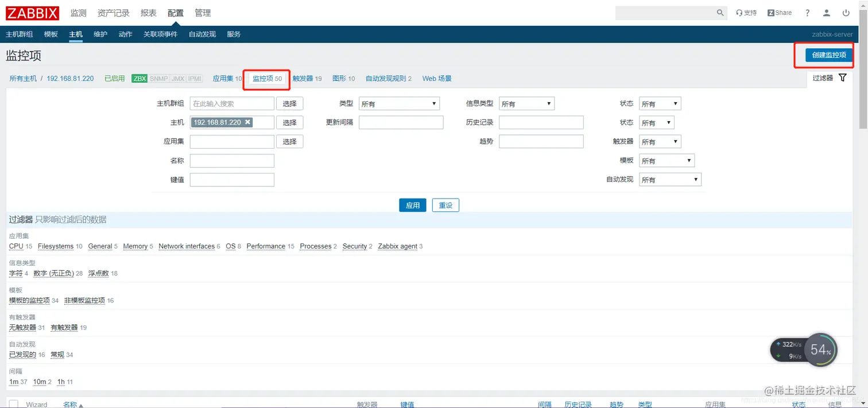868x408 pixels.
Task: Click the 应用 filter button
Action: pyautogui.click(x=413, y=205)
